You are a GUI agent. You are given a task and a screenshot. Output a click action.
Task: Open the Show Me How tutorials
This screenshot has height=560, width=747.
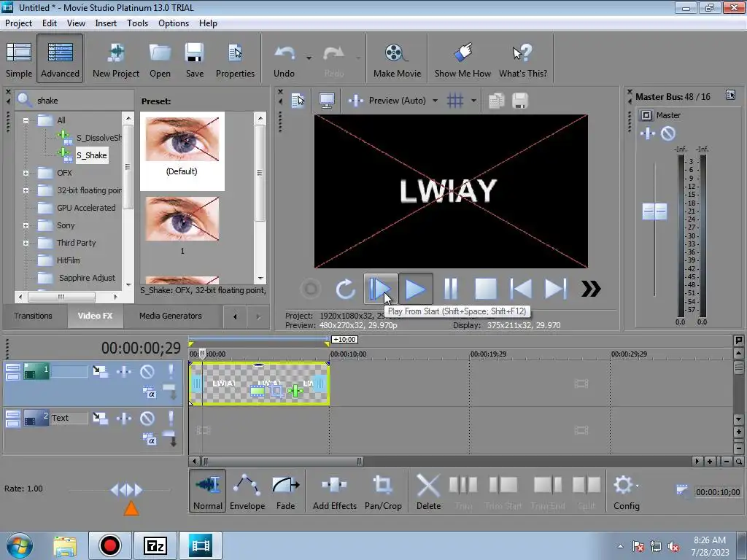tap(462, 60)
